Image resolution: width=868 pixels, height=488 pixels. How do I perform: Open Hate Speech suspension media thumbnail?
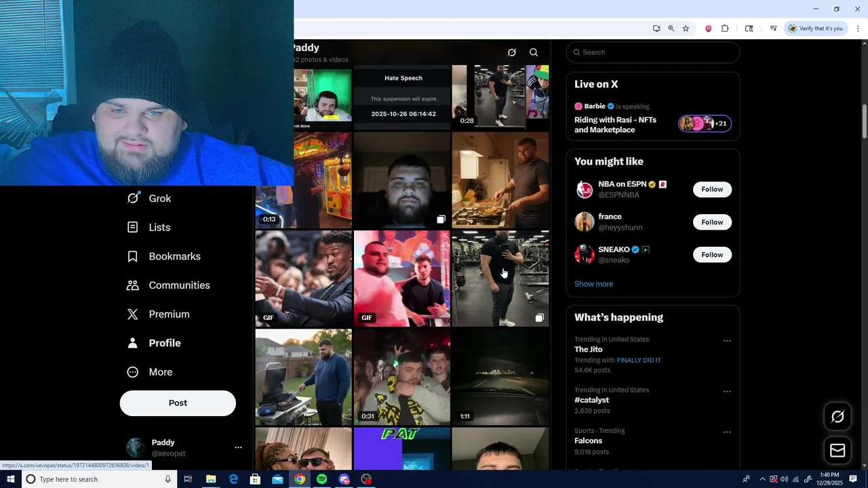(402, 97)
